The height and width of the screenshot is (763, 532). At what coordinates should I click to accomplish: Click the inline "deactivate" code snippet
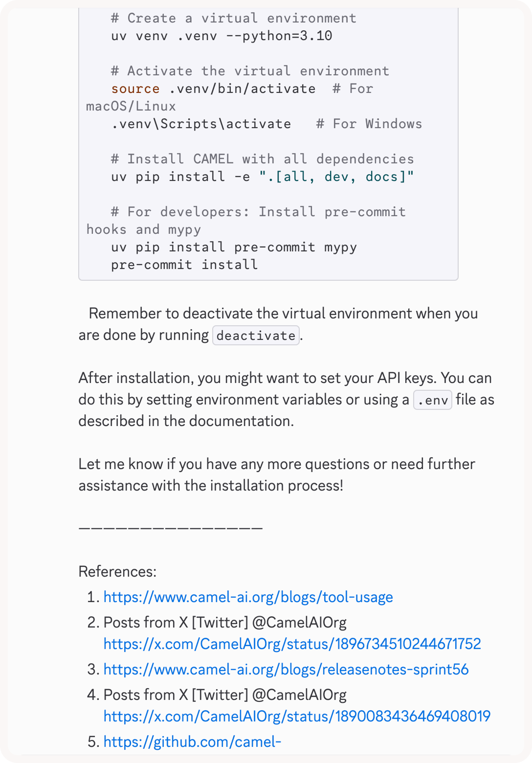256,336
